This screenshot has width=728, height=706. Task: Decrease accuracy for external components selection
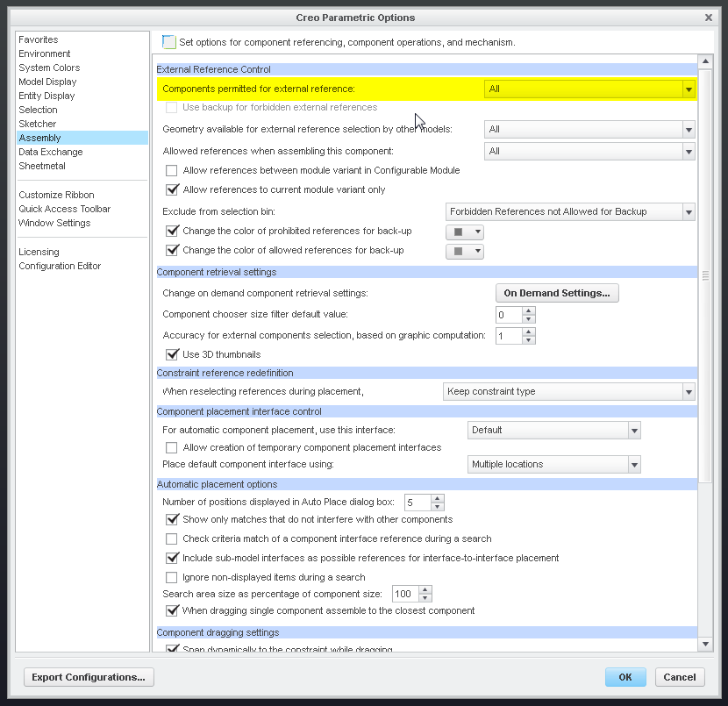pos(528,340)
